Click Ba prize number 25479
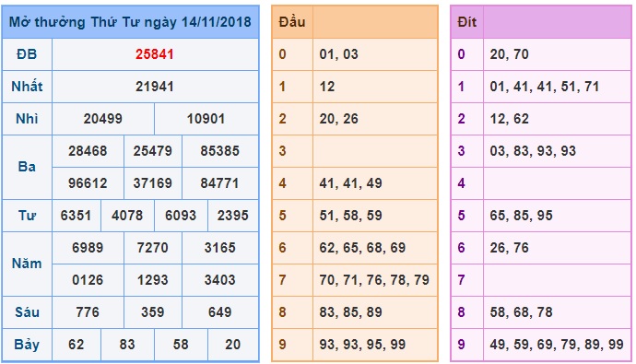Viewport: 636px width, 364px height. click(x=152, y=151)
